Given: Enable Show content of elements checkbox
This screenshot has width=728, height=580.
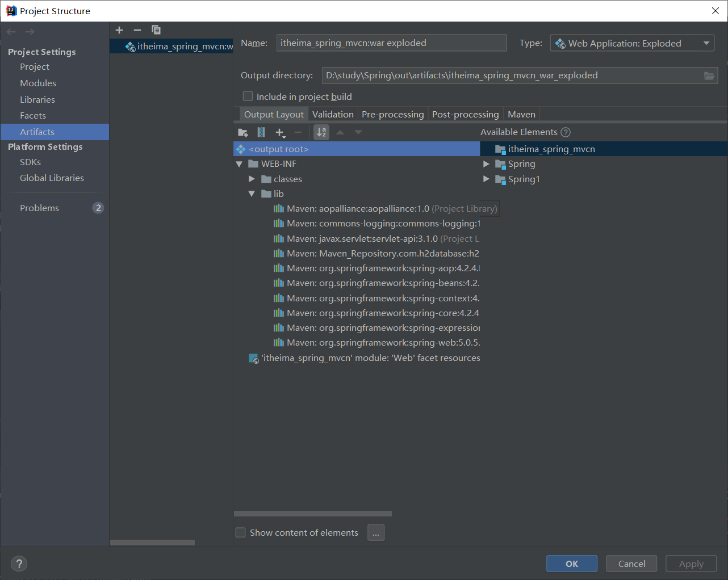Looking at the screenshot, I should pyautogui.click(x=241, y=532).
